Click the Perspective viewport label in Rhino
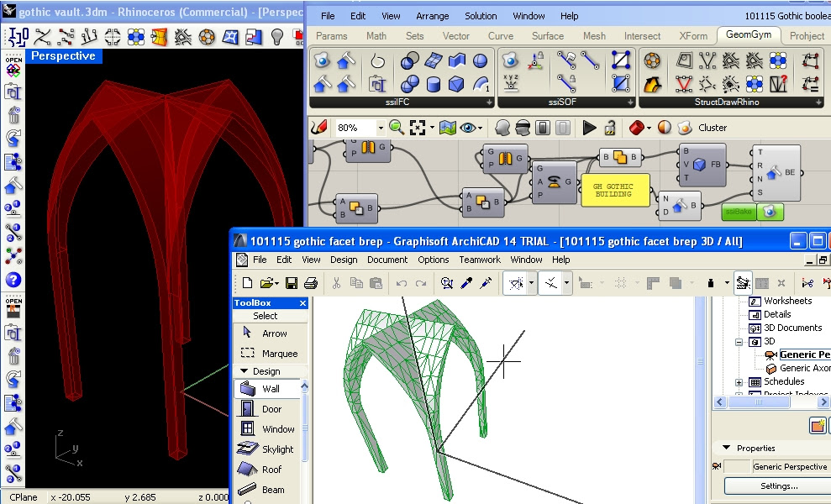The width and height of the screenshot is (831, 504). coord(63,56)
